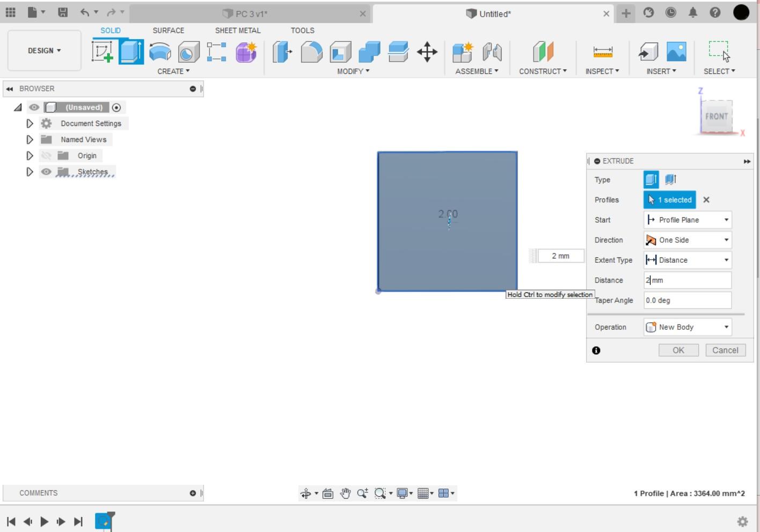760x532 pixels.
Task: Click the Pan hand tool
Action: (x=345, y=493)
